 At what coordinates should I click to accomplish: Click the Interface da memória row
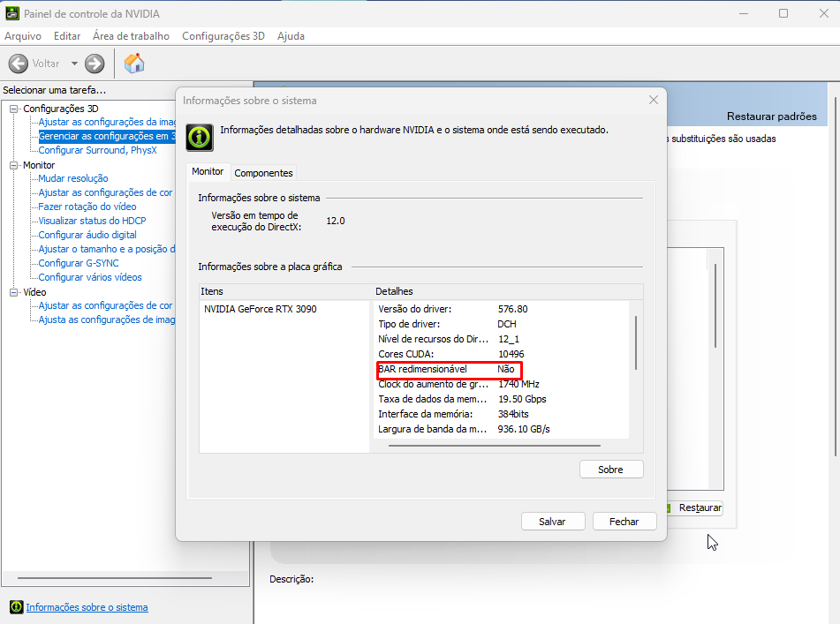(x=501, y=414)
